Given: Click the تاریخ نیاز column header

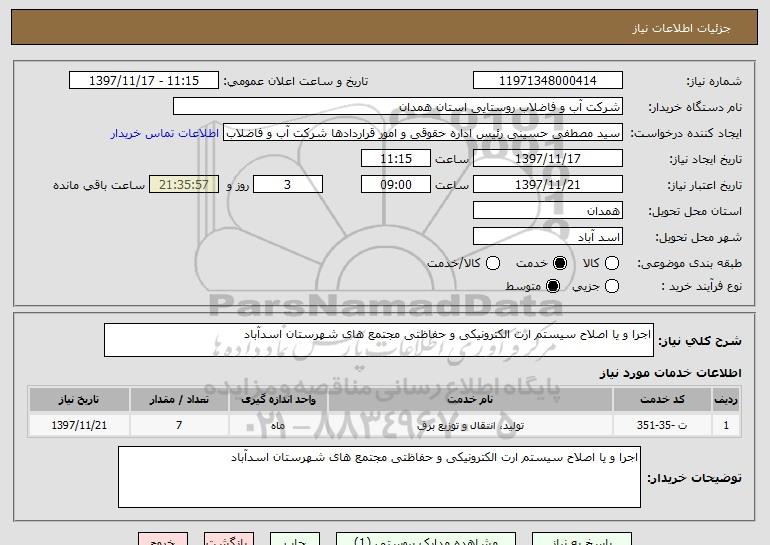Looking at the screenshot, I should pos(79,400).
